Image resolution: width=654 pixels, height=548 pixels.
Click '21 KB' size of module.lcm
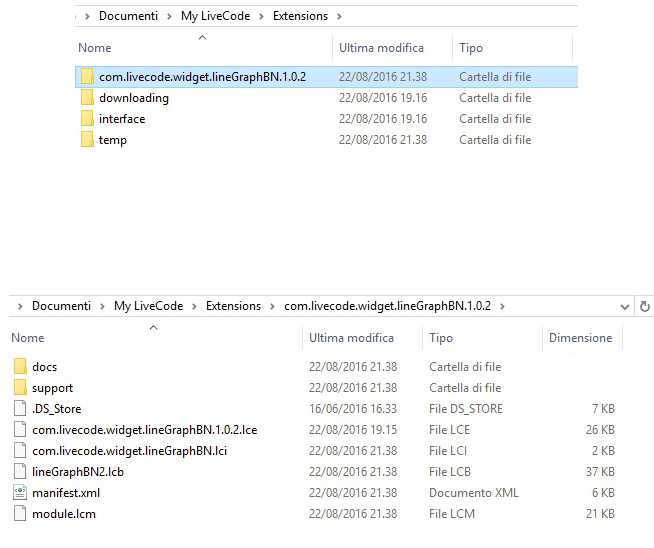pyautogui.click(x=600, y=513)
